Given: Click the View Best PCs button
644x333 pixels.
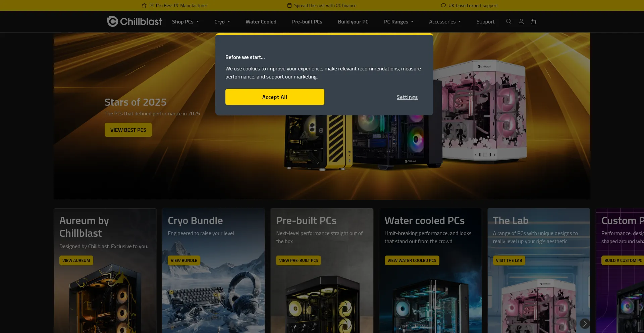Looking at the screenshot, I should coord(128,130).
